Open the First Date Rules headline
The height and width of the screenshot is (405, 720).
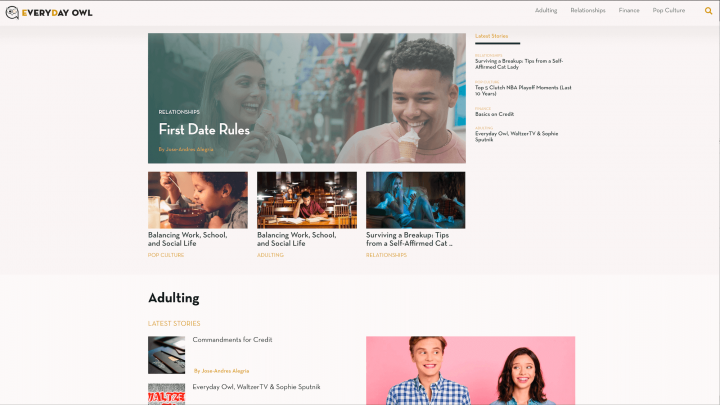pyautogui.click(x=204, y=129)
